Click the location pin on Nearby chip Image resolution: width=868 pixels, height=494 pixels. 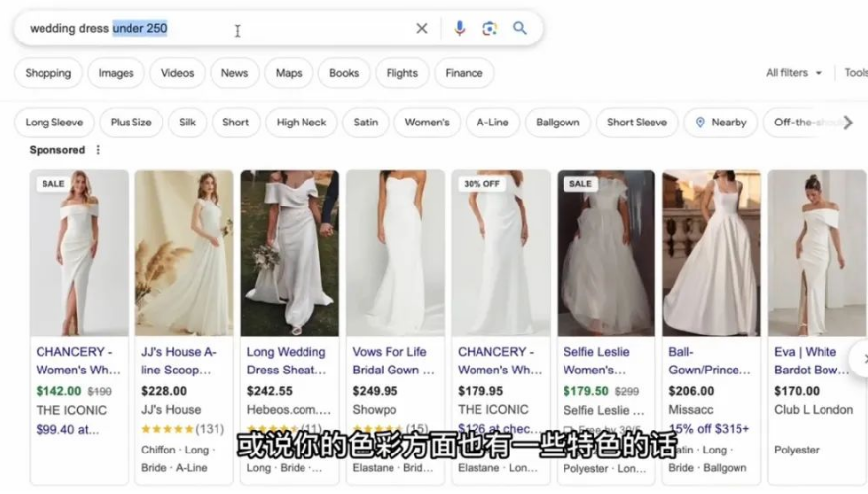click(700, 123)
